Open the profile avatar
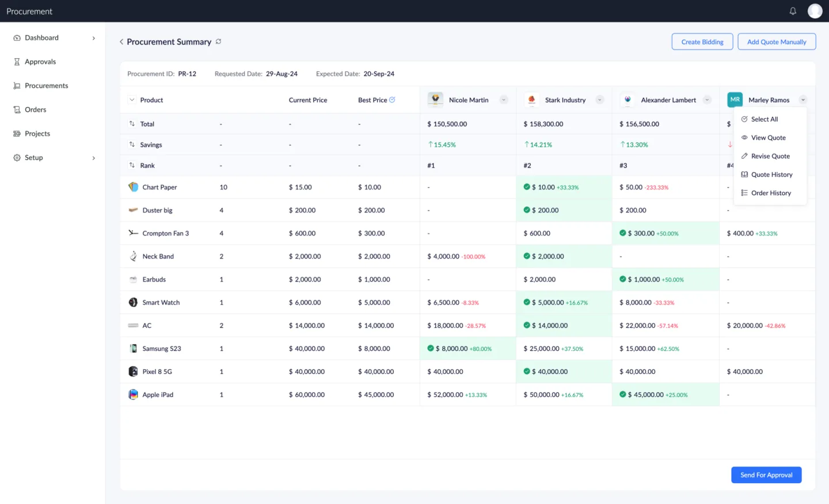Screen dimensions: 829x504 [815, 10]
